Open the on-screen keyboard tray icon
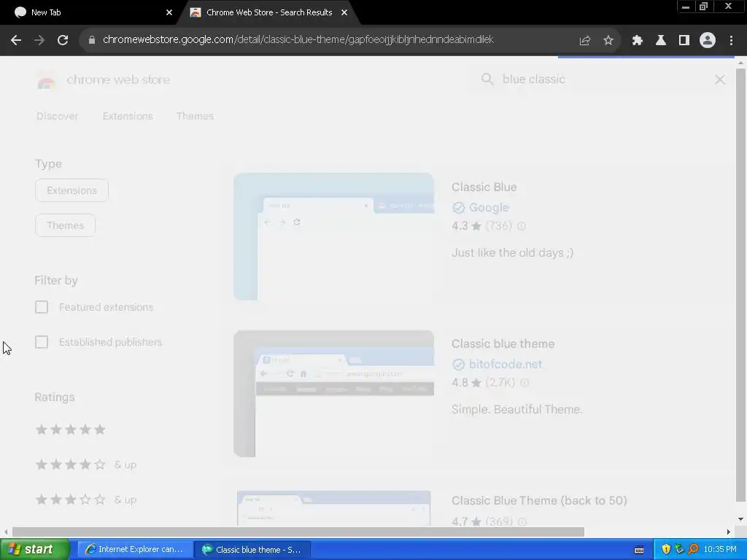 point(639,550)
